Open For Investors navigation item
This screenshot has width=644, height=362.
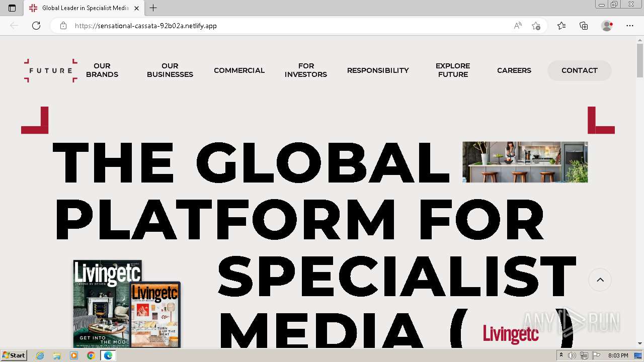pyautogui.click(x=306, y=70)
